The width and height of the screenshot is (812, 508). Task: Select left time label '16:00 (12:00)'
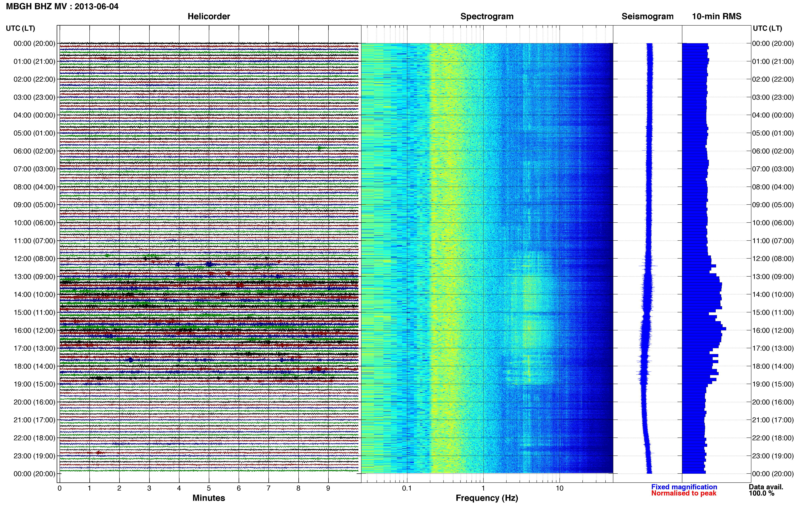tap(34, 331)
